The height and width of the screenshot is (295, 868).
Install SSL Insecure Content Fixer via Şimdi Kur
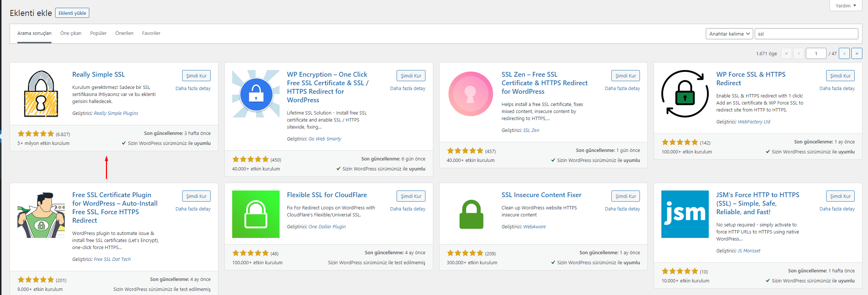626,196
